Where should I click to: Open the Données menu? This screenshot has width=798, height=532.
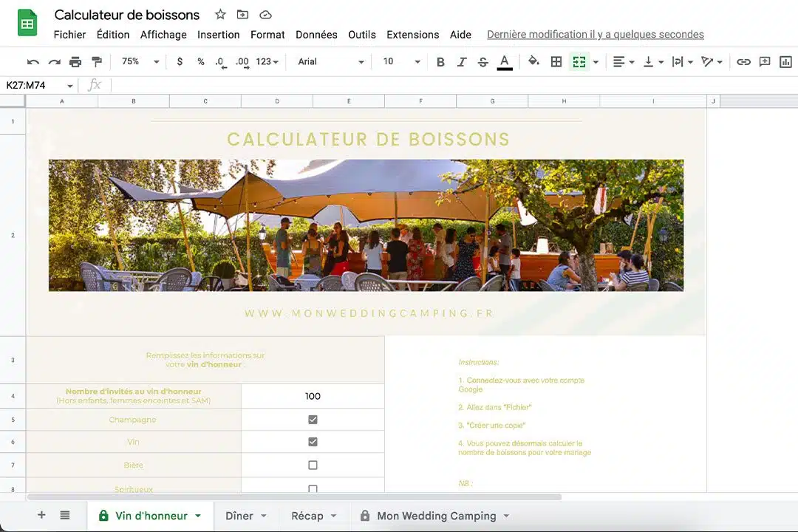click(316, 35)
